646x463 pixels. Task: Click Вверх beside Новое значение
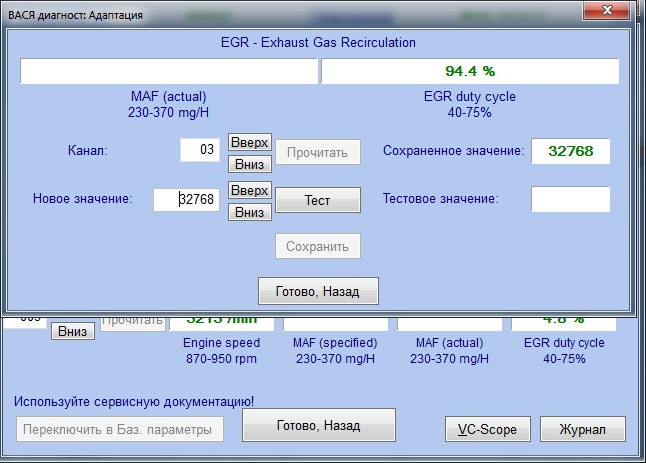[250, 190]
